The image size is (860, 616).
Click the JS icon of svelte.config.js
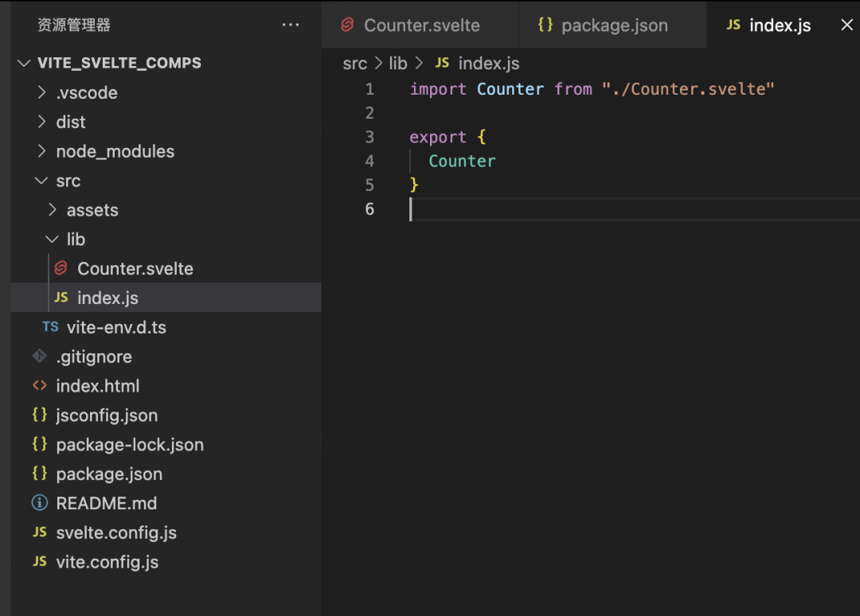tap(40, 532)
